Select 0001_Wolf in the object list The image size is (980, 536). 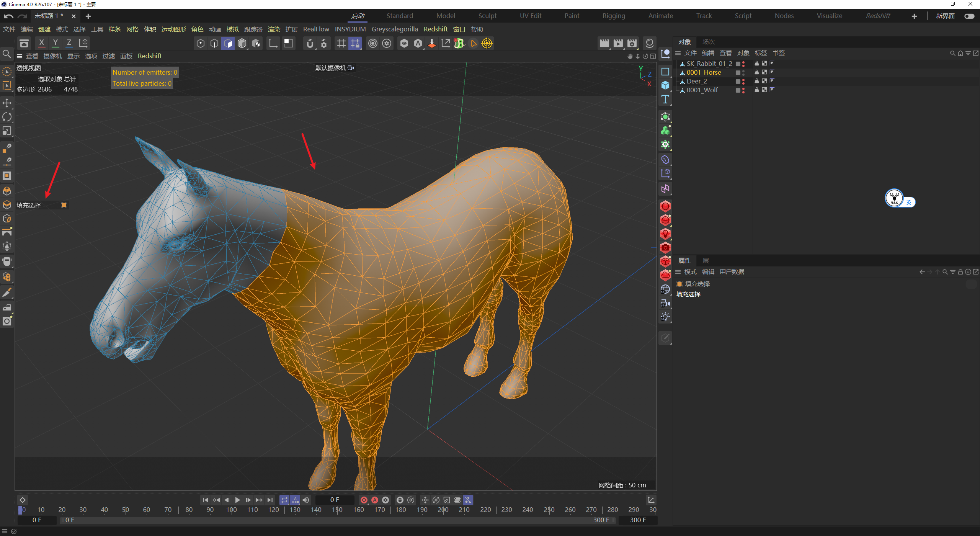click(702, 90)
